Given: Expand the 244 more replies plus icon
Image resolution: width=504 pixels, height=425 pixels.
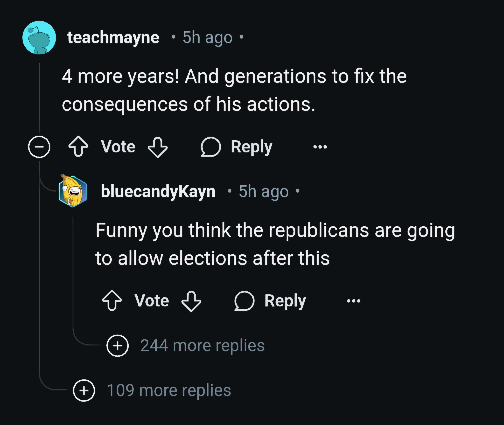Looking at the screenshot, I should [117, 346].
